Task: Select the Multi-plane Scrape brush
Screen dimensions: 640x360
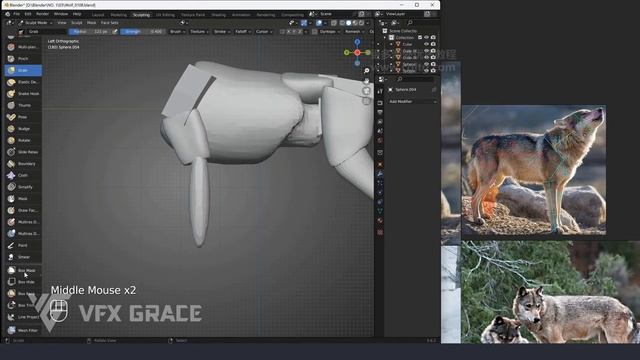Action: point(23,47)
